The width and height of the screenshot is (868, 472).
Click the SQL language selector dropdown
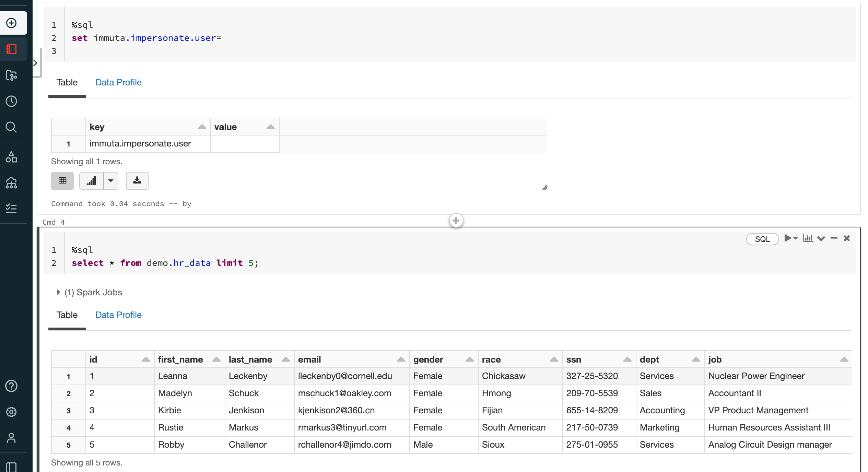[762, 238]
